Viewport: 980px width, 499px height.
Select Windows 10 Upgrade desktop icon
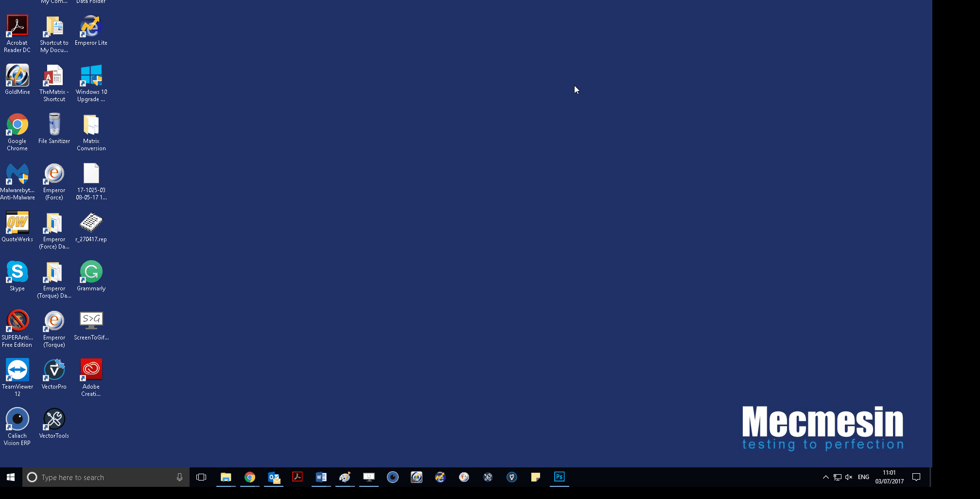pyautogui.click(x=91, y=83)
